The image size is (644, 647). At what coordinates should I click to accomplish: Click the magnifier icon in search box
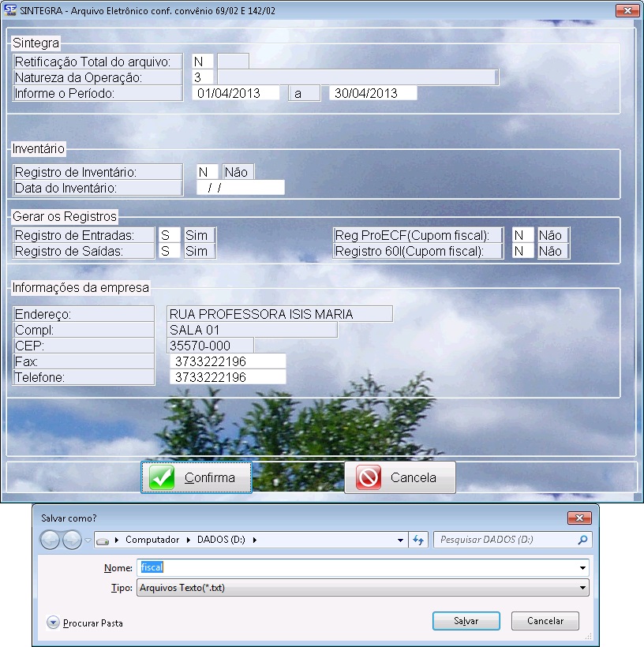coord(582,540)
